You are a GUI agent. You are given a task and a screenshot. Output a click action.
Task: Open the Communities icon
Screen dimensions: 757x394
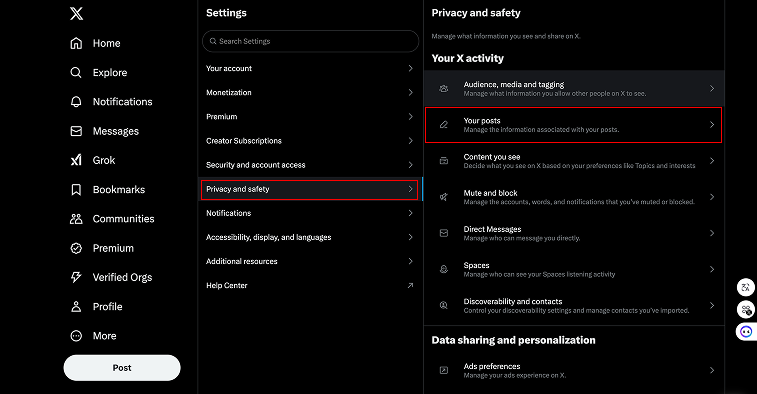[x=76, y=219]
